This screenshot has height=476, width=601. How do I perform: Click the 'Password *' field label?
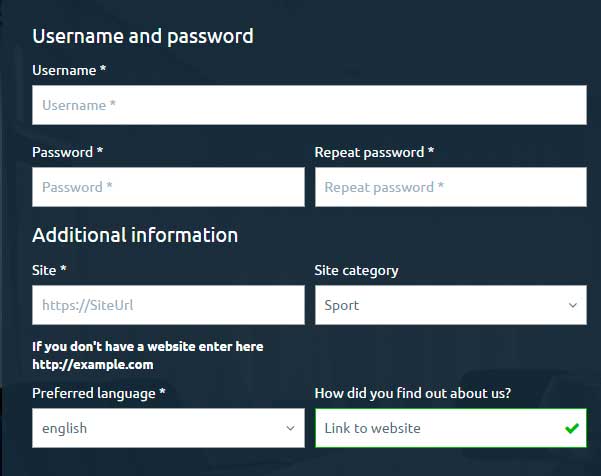(68, 152)
